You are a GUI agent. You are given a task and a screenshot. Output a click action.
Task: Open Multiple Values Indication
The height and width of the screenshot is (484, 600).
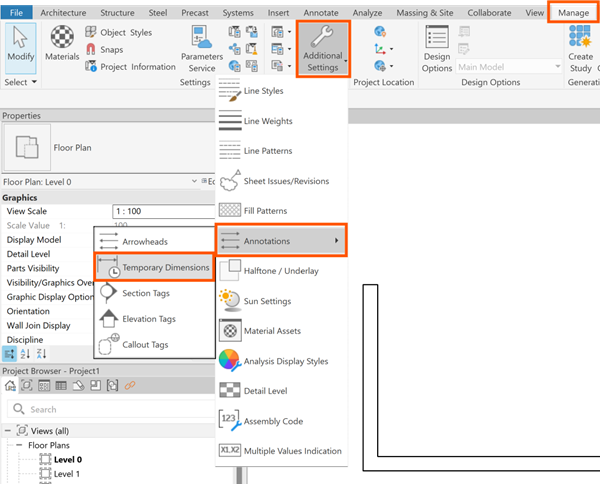coord(281,451)
